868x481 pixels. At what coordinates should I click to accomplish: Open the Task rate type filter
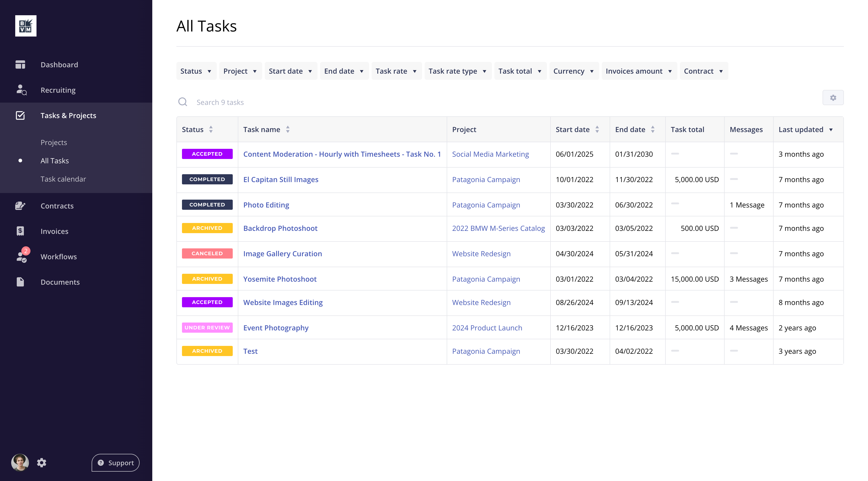[457, 71]
